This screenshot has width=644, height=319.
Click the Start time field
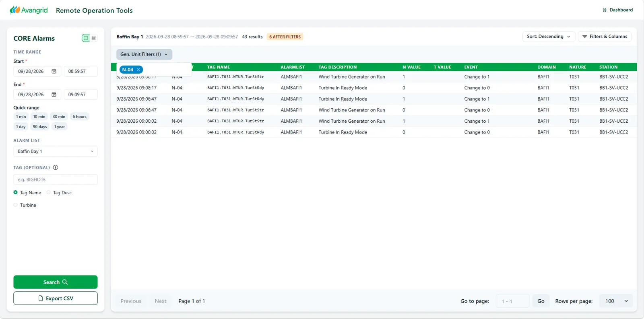(81, 72)
